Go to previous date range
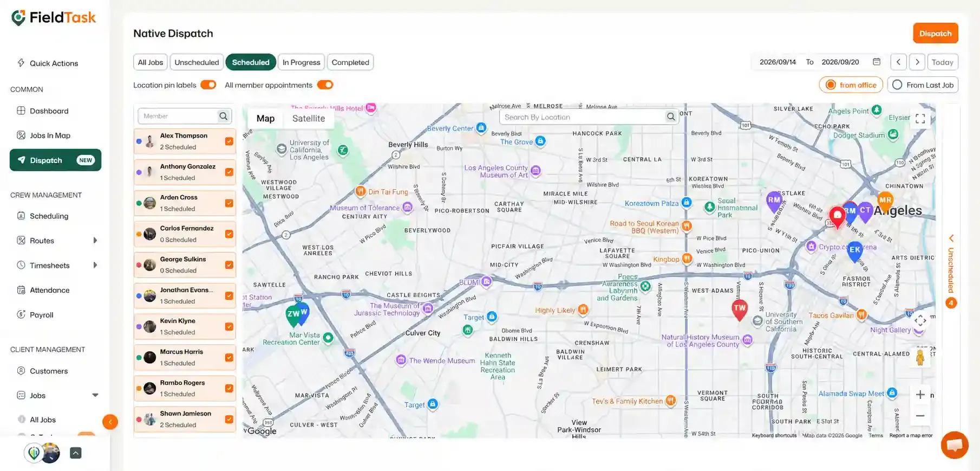The height and width of the screenshot is (471, 980). click(898, 62)
